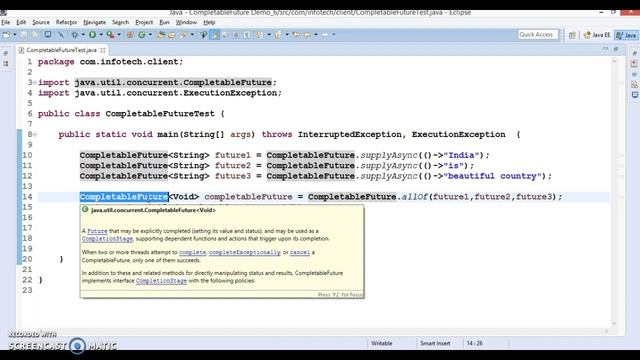640x360 pixels.
Task: Open the Debug configurations dropdown arrow
Action: pyautogui.click(x=83, y=35)
